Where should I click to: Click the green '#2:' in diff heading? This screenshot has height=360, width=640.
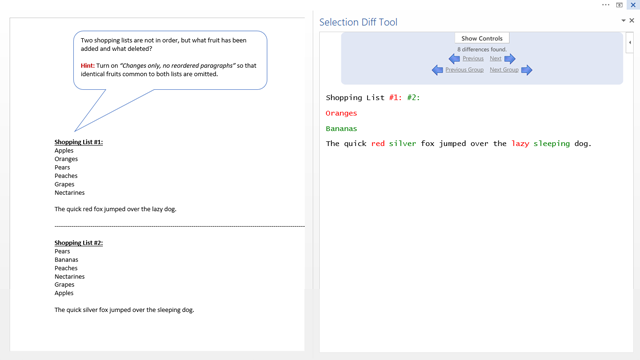coord(413,98)
